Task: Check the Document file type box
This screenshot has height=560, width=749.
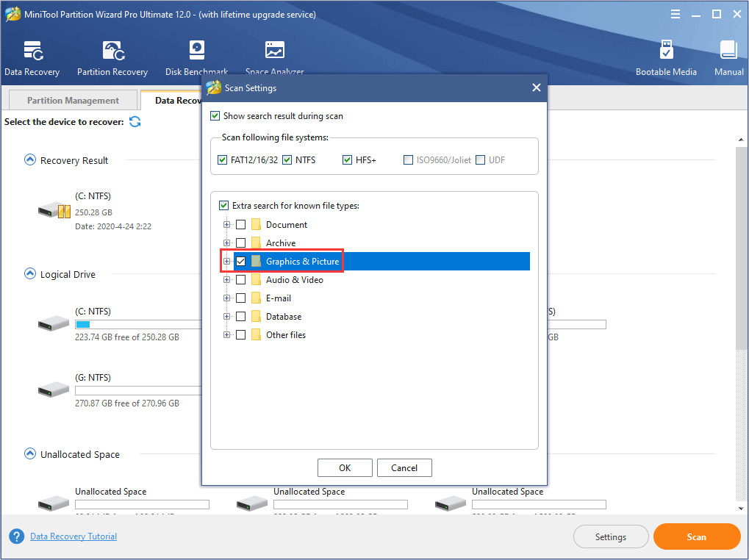Action: (x=241, y=224)
